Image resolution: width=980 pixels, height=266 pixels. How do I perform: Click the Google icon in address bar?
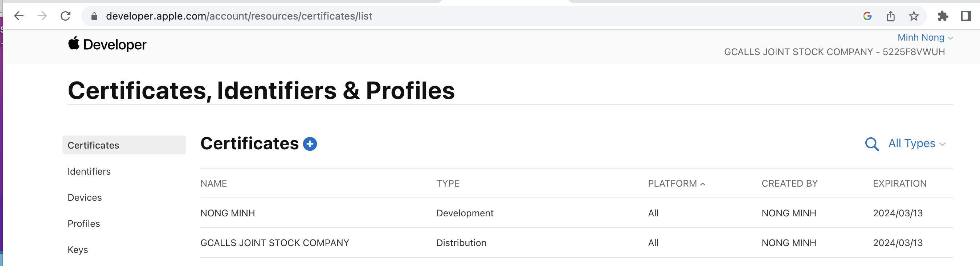[867, 16]
